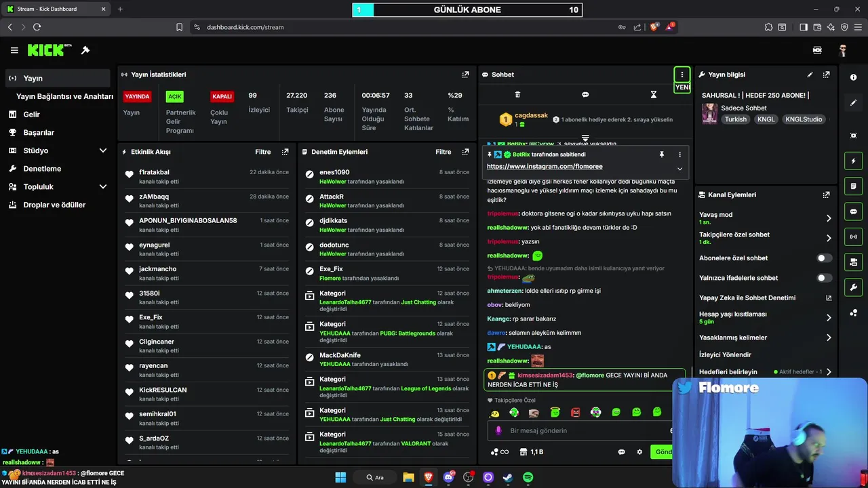Click the hourglass icon in chat toolbar
The height and width of the screenshot is (488, 868).
[x=654, y=95]
